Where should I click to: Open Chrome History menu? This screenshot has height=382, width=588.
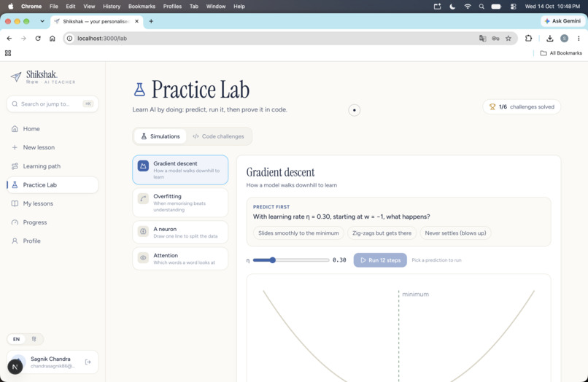112,7
